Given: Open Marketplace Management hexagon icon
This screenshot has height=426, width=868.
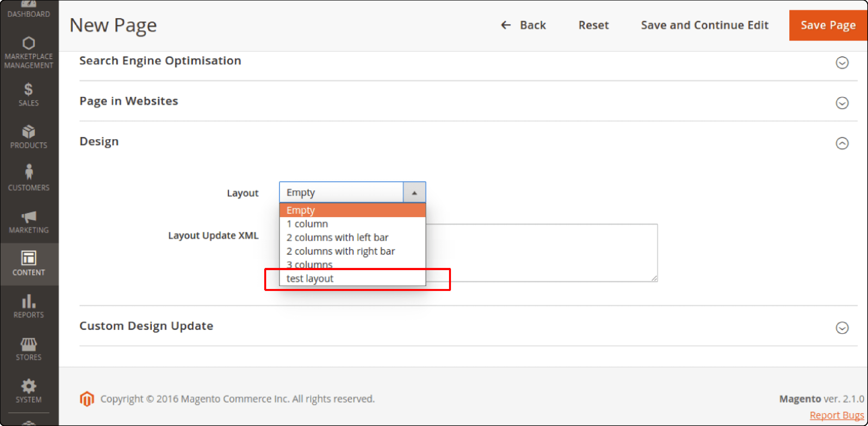Looking at the screenshot, I should (x=29, y=43).
